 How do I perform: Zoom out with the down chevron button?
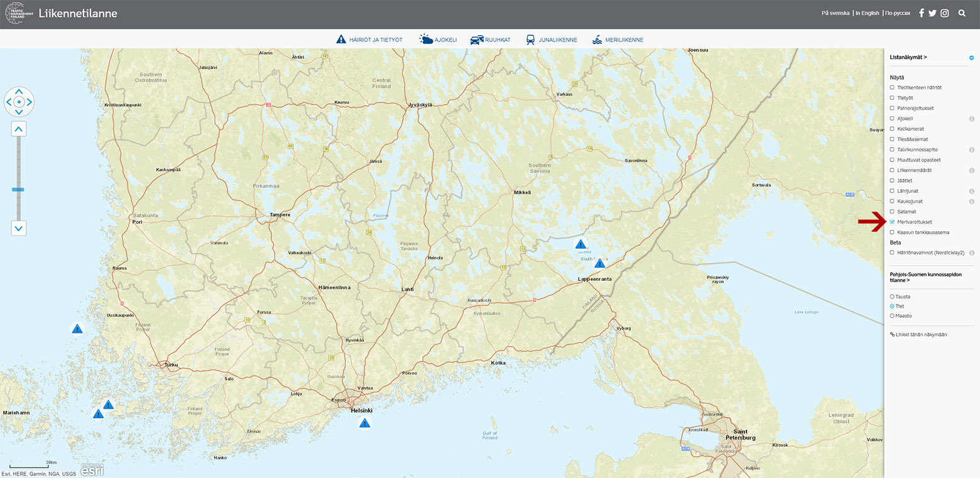pyautogui.click(x=19, y=228)
